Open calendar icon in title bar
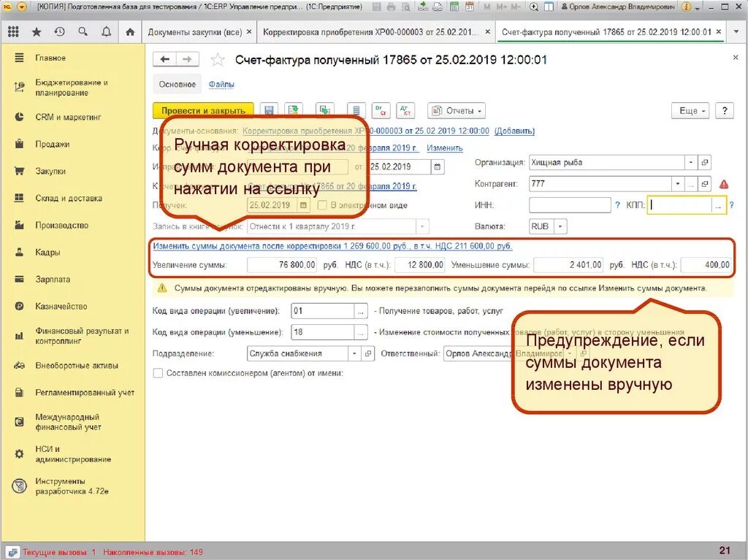The image size is (748, 560). (x=469, y=7)
